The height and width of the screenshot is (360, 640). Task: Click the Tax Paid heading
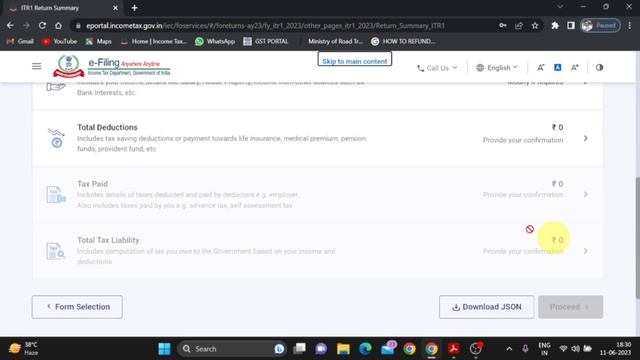point(93,184)
